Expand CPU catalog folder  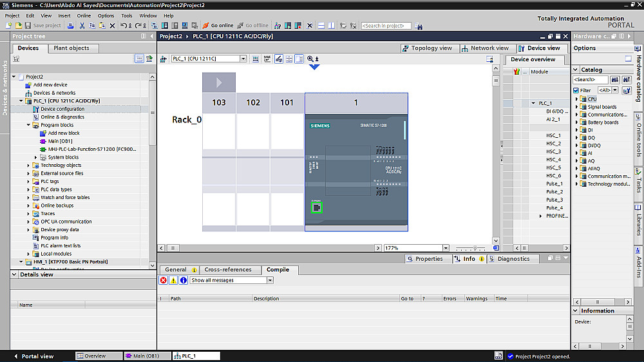pos(576,99)
